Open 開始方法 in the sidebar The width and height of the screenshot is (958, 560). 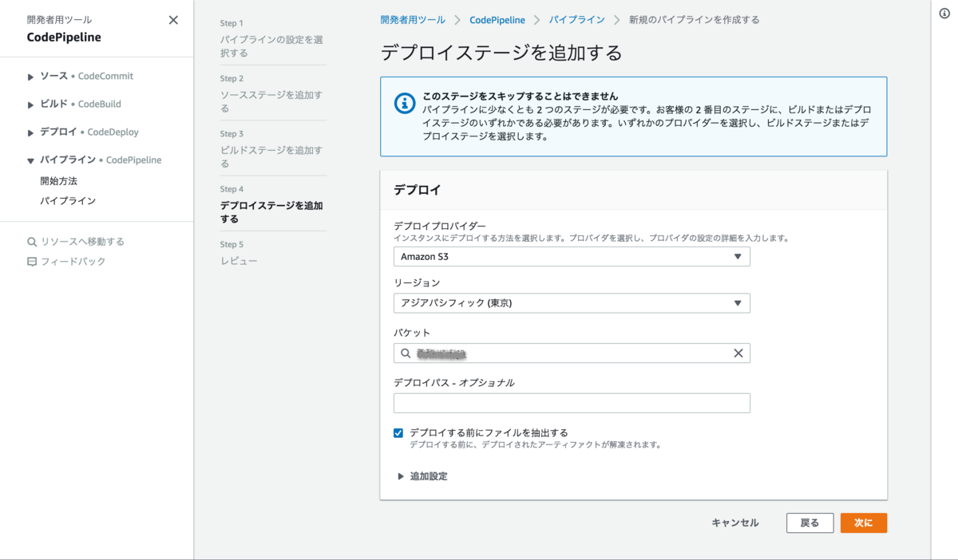(58, 181)
